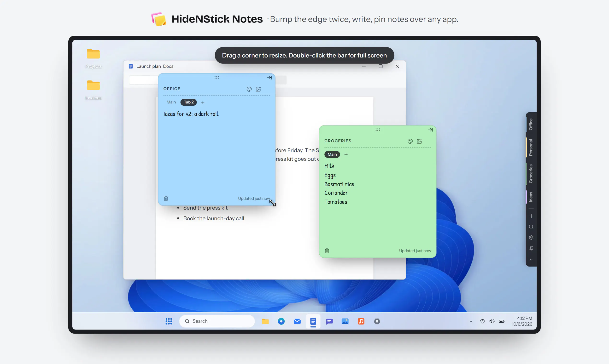This screenshot has width=609, height=364.
Task: Add a new tab in Office note
Action: click(203, 102)
